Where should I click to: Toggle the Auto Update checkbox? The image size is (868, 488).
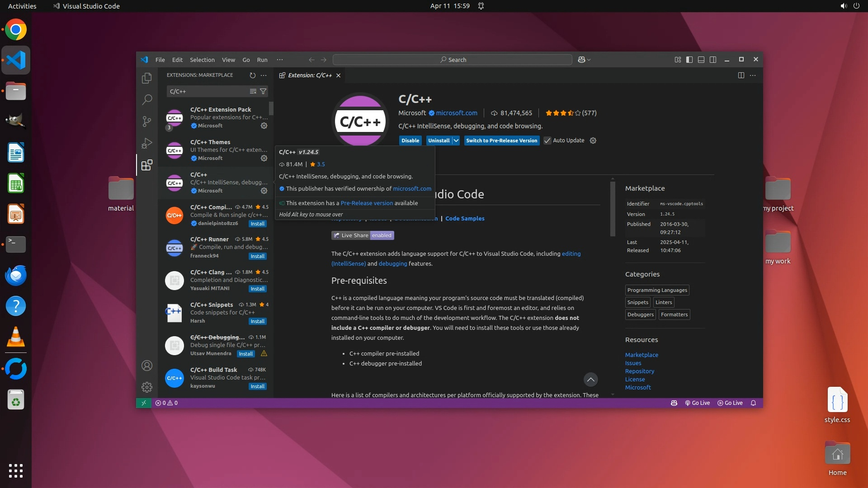coord(547,141)
